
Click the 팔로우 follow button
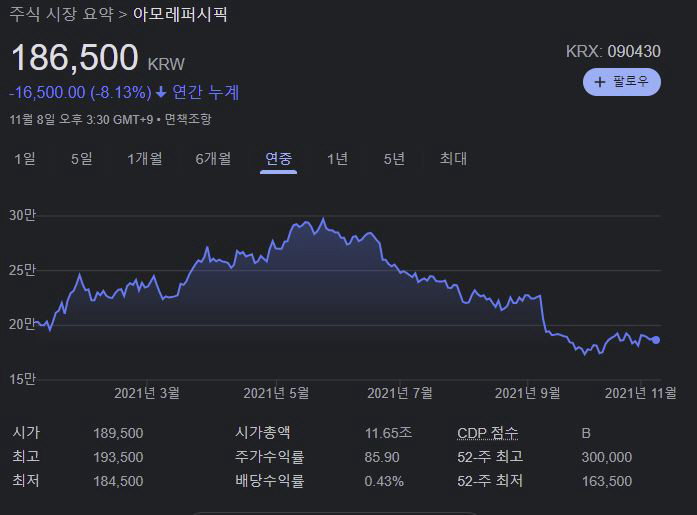click(x=621, y=82)
